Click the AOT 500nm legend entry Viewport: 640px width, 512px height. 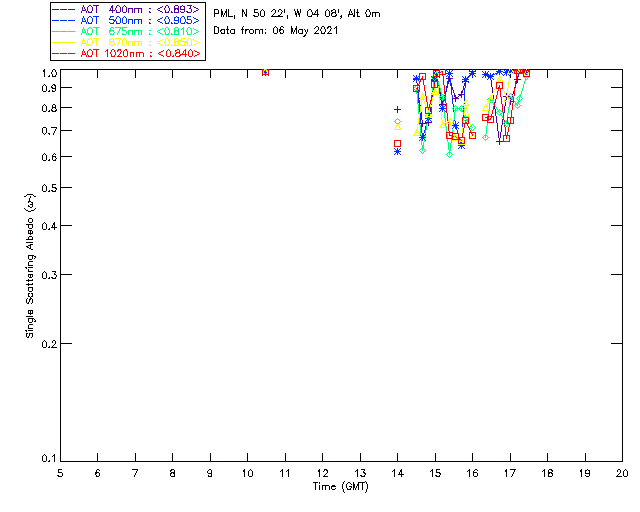[126, 20]
